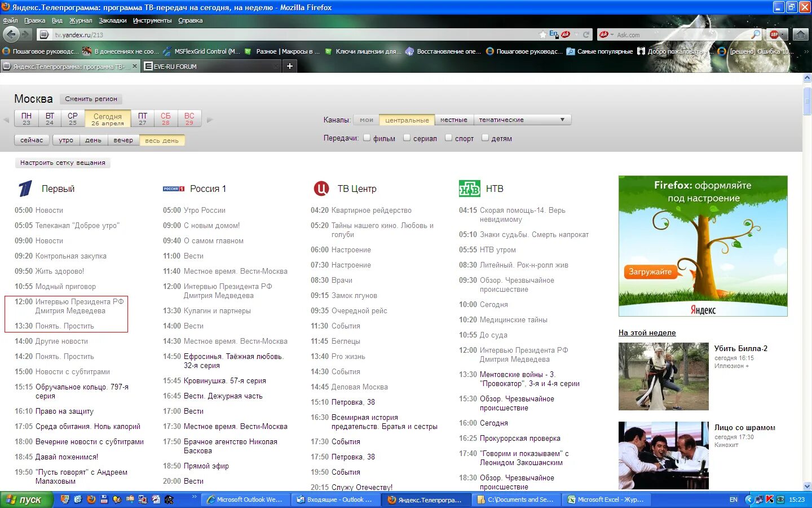Select the местные channels toggle
Screen dimensions: 812x508
point(454,120)
